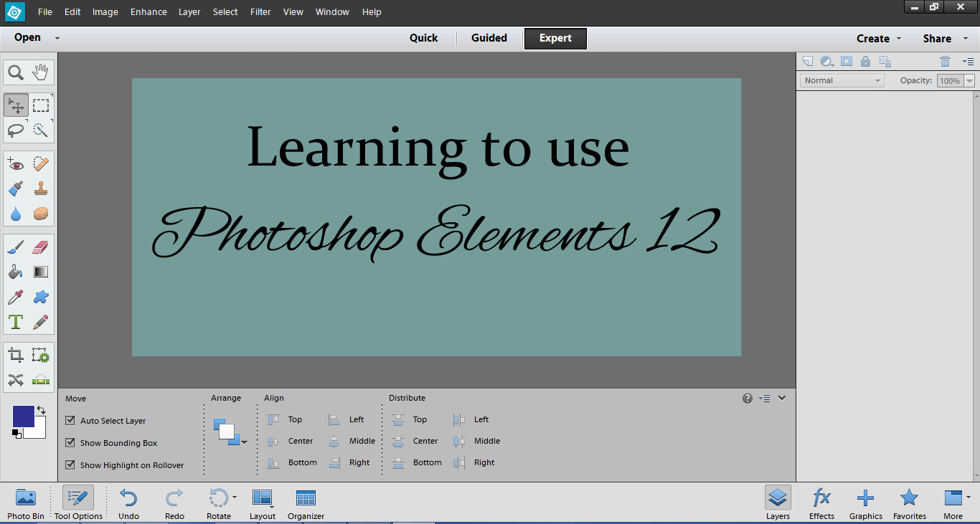Select the Brush tool
This screenshot has width=980, height=524.
point(16,247)
